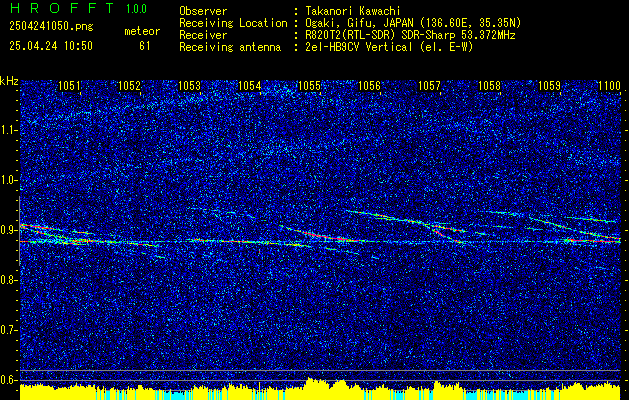Screen dimensions: 629x400
Task: Click the Receiver label
Action: click(203, 35)
